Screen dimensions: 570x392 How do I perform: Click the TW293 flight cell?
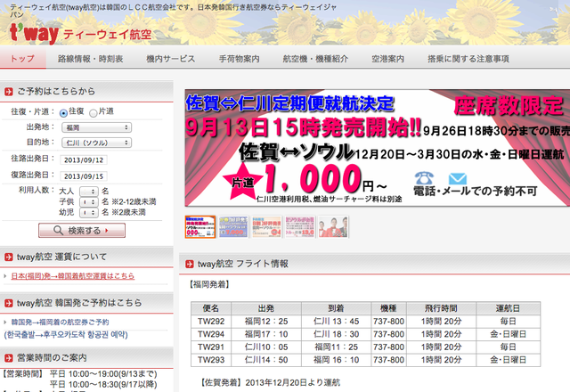tap(211, 360)
